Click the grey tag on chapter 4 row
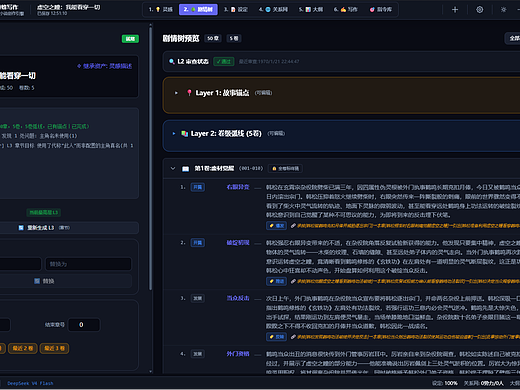Screen dimensions: 520x390 point(198,354)
